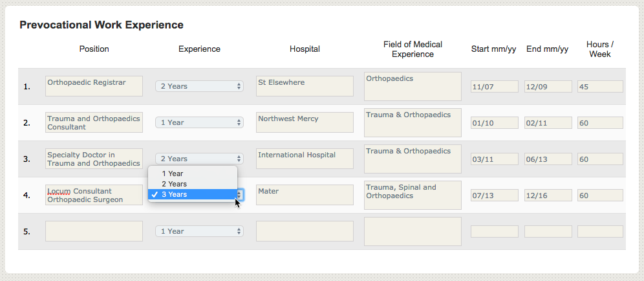Click start date field showing 11/07
Screen dimensions: 644x281
tap(494, 86)
